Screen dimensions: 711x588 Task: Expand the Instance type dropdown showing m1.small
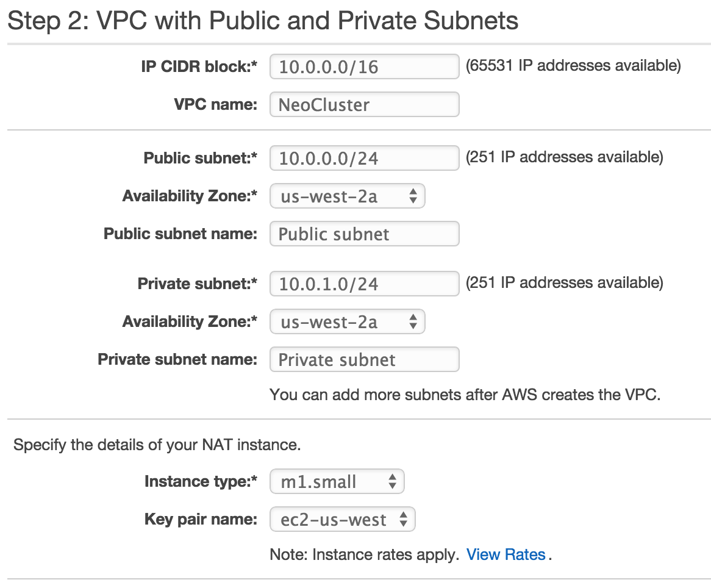[x=337, y=482]
